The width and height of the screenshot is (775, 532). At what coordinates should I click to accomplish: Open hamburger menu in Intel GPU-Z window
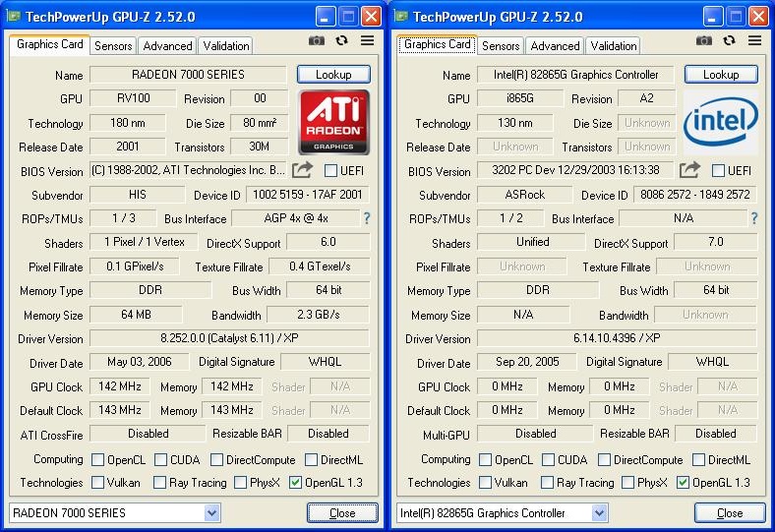754,40
